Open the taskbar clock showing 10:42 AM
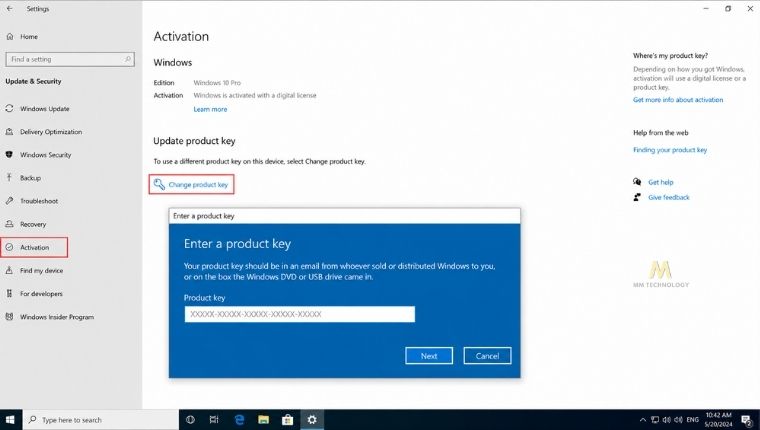 click(718, 420)
